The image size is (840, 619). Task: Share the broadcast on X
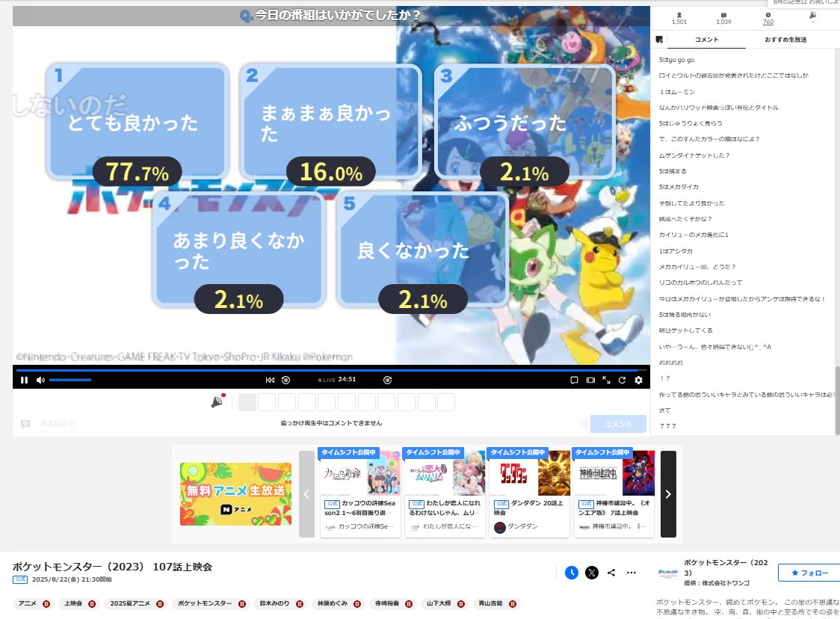pos(592,573)
